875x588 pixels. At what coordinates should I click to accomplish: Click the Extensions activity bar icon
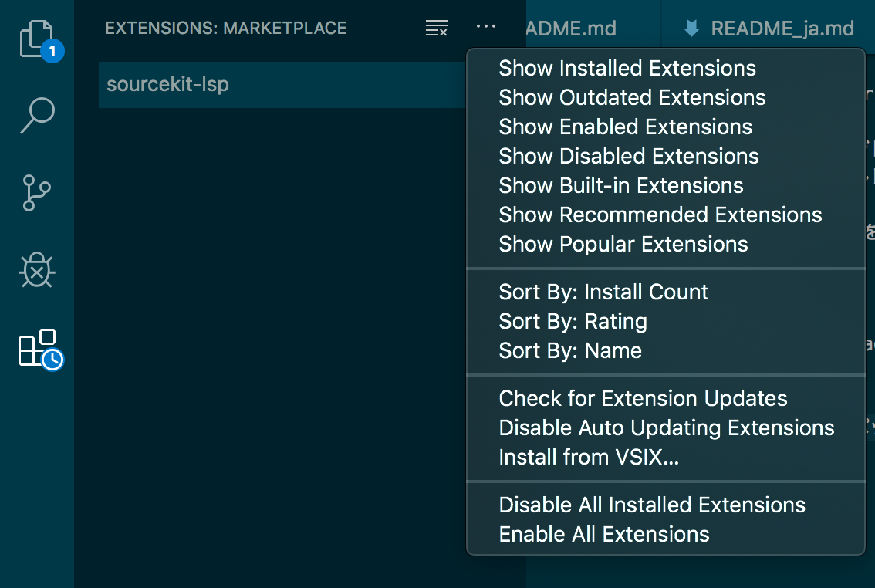pos(39,348)
